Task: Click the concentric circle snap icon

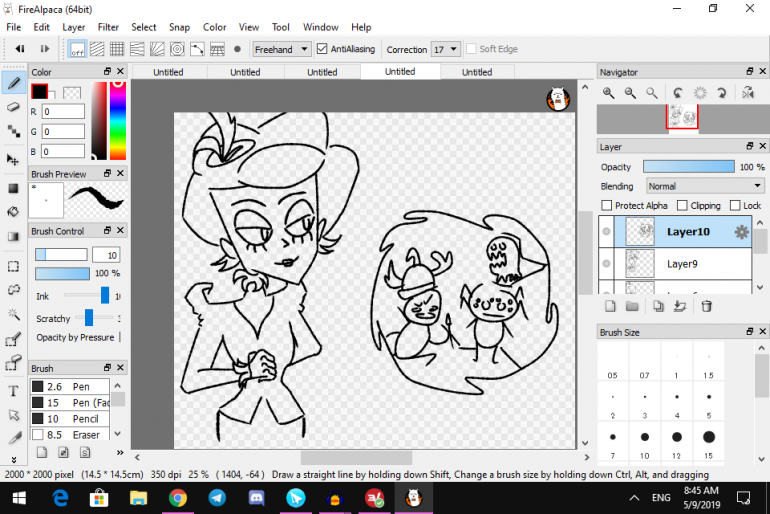Action: pyautogui.click(x=176, y=48)
